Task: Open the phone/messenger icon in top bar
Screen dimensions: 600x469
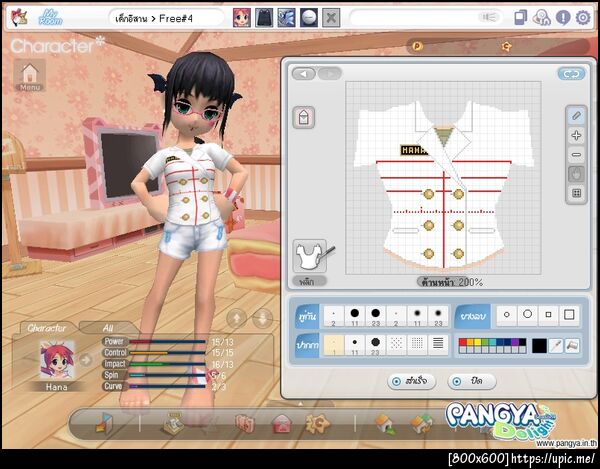Action: (520, 18)
